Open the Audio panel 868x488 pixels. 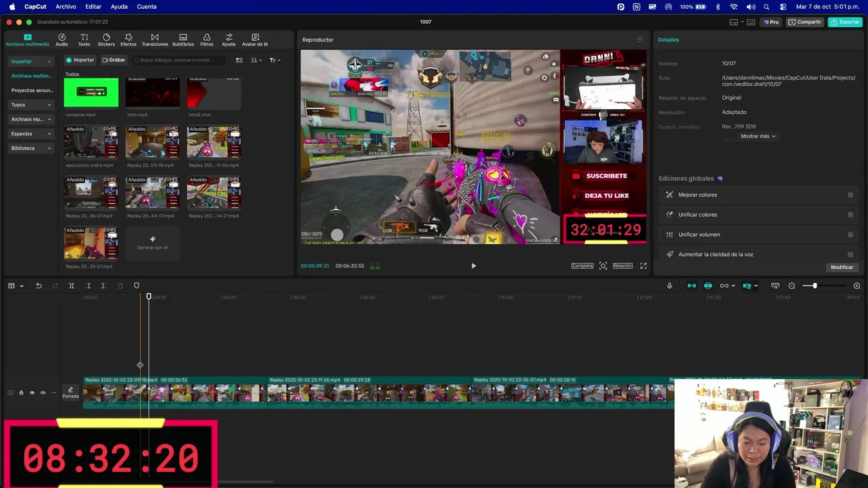click(62, 40)
